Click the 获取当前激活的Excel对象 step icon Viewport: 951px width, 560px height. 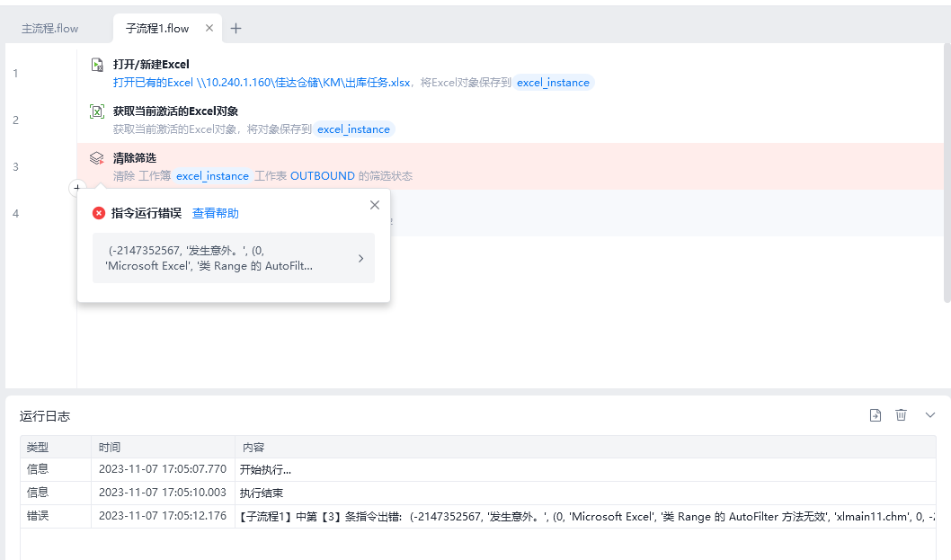click(x=97, y=111)
